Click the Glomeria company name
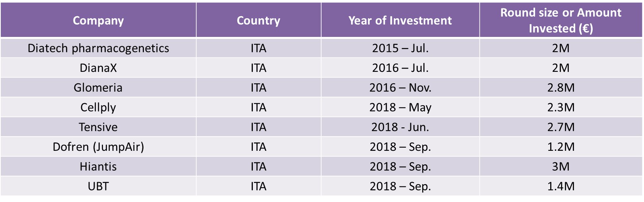 tap(98, 88)
